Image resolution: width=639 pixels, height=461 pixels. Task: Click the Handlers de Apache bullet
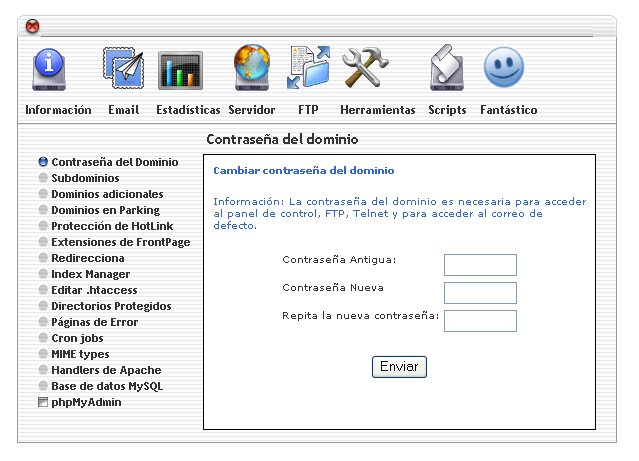click(43, 369)
